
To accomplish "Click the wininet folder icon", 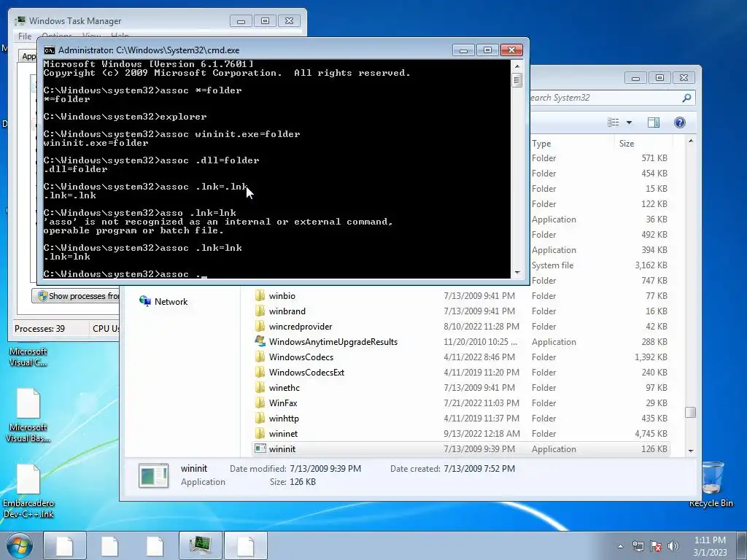I will point(260,433).
